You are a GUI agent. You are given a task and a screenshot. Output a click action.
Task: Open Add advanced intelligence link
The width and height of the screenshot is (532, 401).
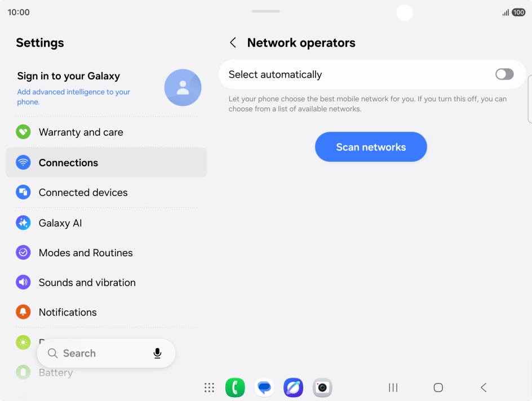coord(74,97)
